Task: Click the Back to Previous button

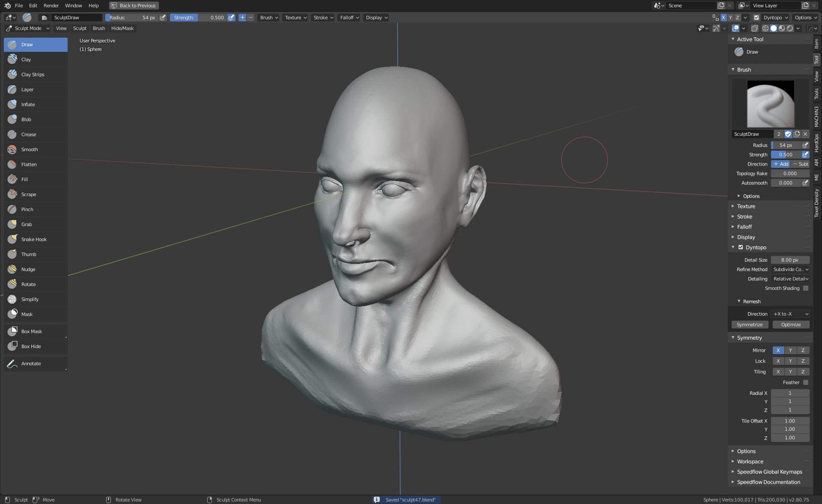Action: pyautogui.click(x=134, y=6)
